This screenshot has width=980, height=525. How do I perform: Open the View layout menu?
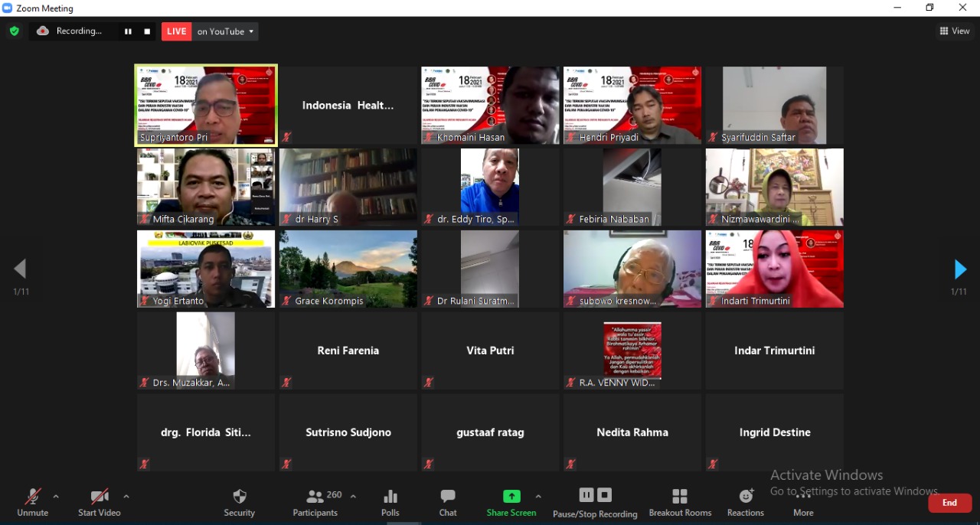(x=955, y=31)
